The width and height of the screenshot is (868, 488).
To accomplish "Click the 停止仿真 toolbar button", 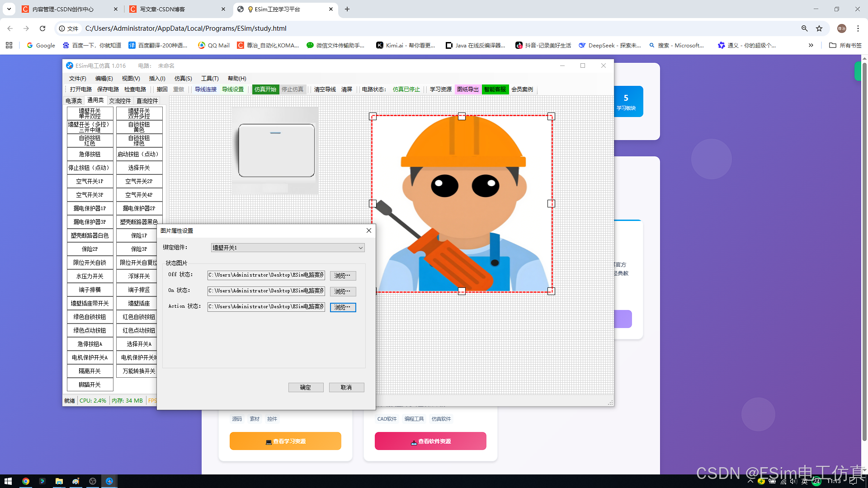I will pyautogui.click(x=292, y=89).
